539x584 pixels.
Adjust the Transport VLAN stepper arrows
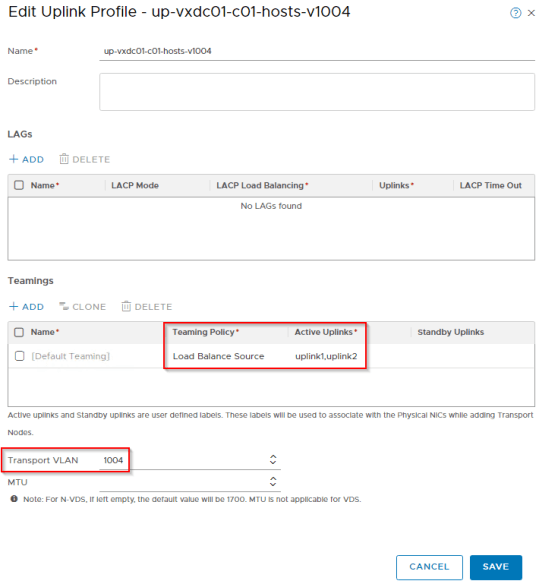(x=273, y=460)
